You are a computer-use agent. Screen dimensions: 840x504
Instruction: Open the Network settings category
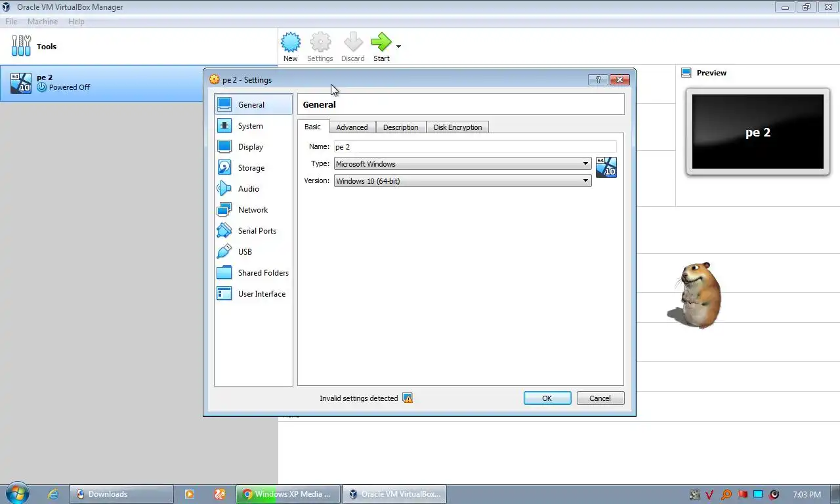[x=253, y=210]
